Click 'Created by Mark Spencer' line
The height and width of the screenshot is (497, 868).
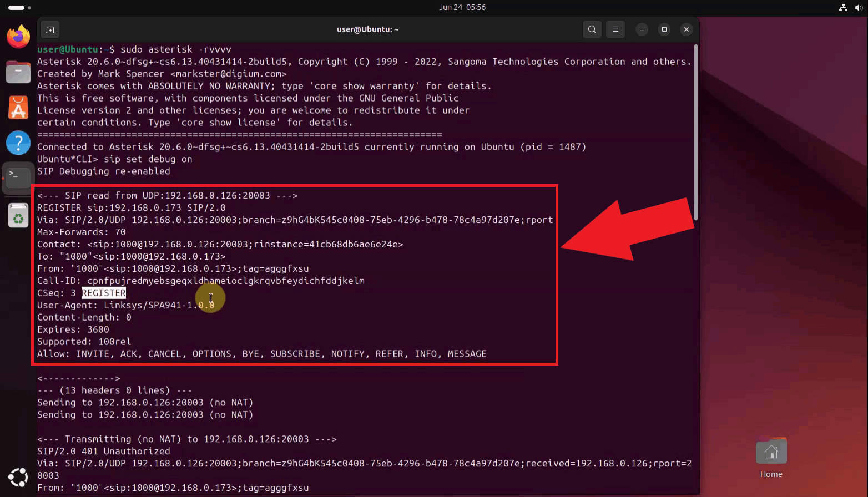pyautogui.click(x=162, y=74)
